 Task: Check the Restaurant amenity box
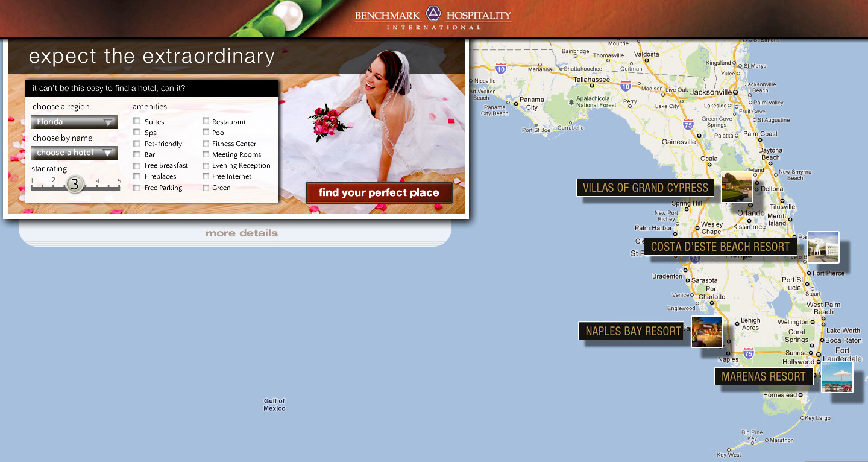click(x=206, y=121)
